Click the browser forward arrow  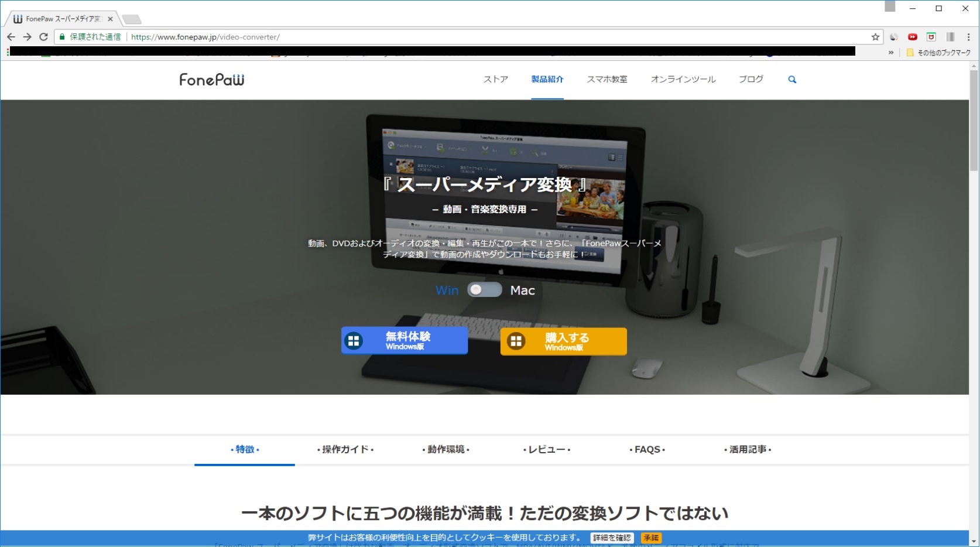[x=27, y=37]
